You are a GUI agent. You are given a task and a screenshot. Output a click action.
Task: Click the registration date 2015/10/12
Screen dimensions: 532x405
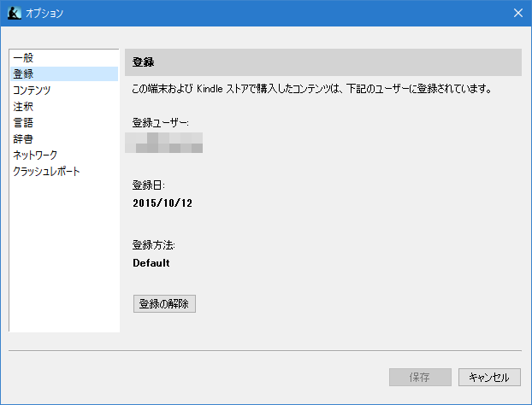(x=163, y=203)
